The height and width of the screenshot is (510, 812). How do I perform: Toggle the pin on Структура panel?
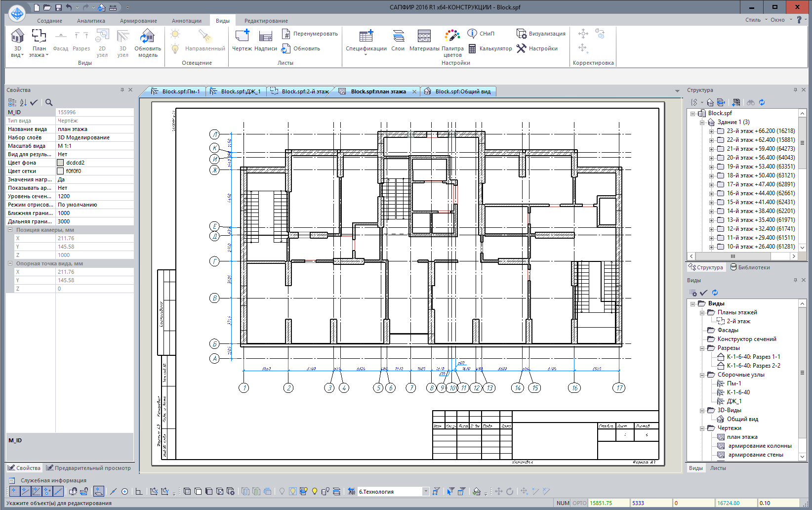coord(795,90)
